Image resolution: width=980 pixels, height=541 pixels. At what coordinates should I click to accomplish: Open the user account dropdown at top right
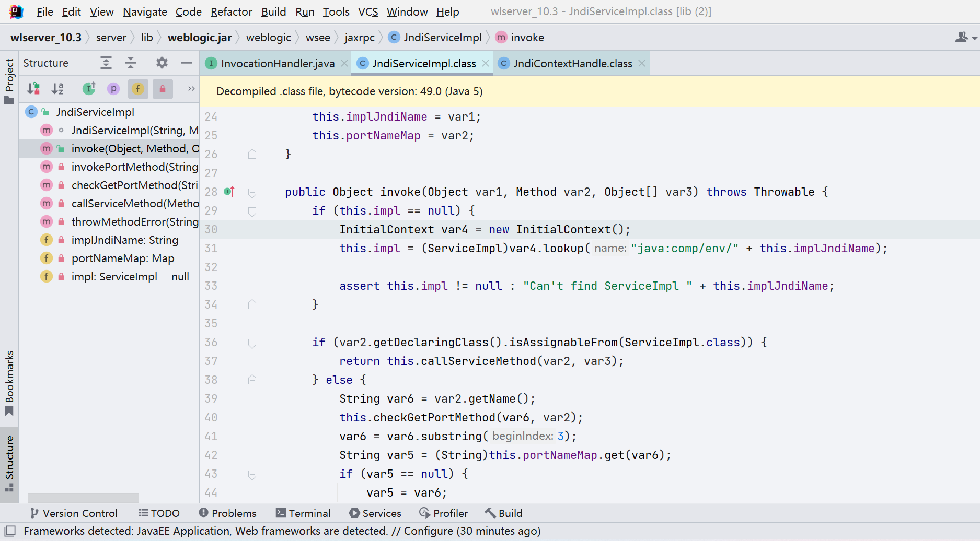964,37
